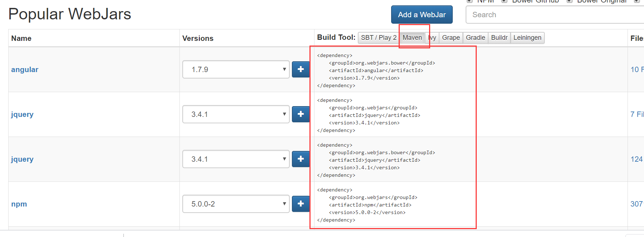Toggle the Bower Original checkbox
The image size is (644, 237).
(569, 1)
